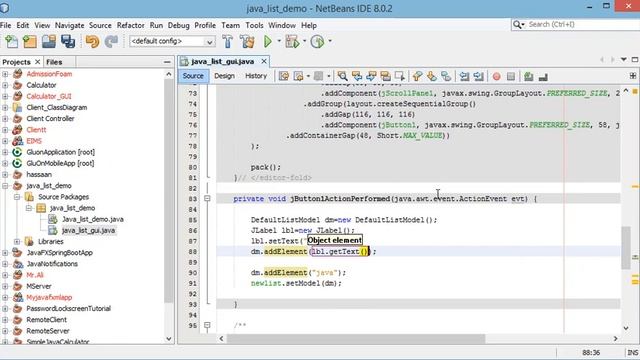Open Profile Project dropdown arrow

tap(330, 41)
